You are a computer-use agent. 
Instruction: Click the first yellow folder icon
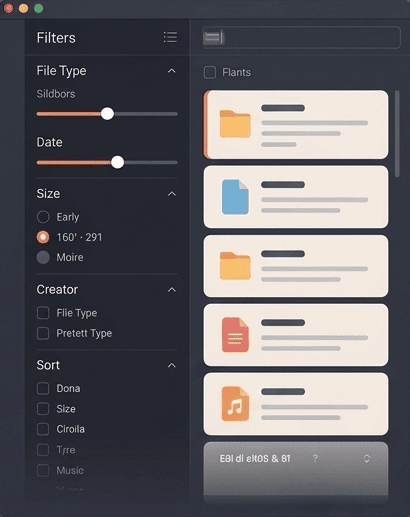tap(235, 124)
